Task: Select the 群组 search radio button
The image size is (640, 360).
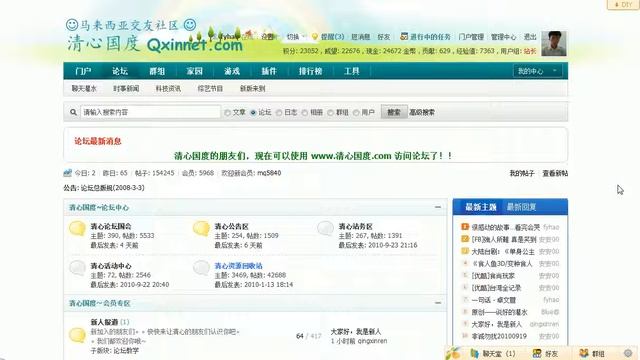Action: pos(330,113)
